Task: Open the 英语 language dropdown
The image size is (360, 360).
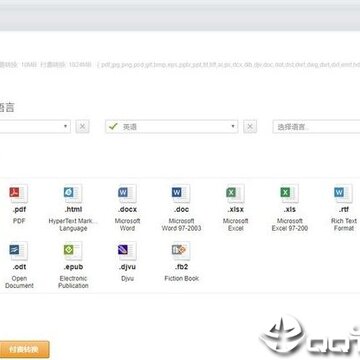Action: (x=171, y=127)
